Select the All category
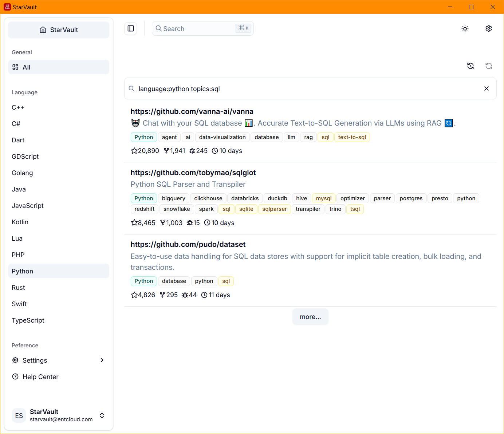504x434 pixels. click(x=59, y=67)
